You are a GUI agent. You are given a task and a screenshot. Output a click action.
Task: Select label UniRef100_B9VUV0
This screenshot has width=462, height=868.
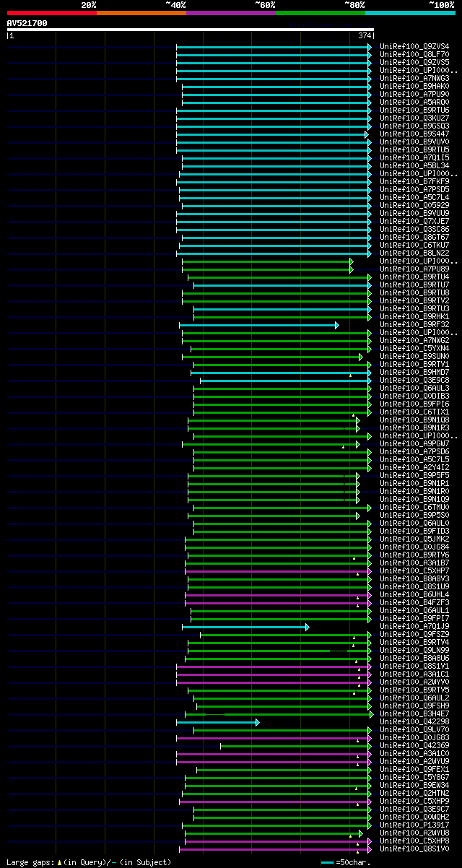coord(414,142)
